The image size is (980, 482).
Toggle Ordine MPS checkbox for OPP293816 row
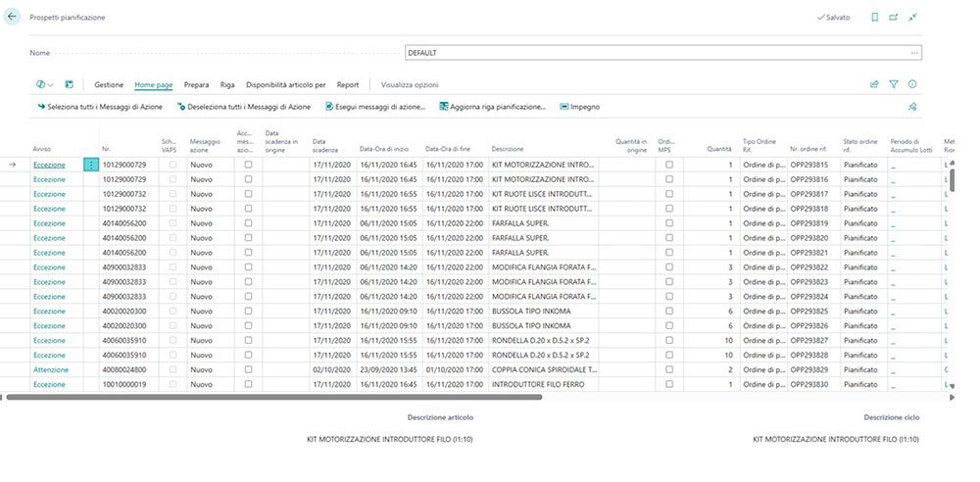coord(669,179)
